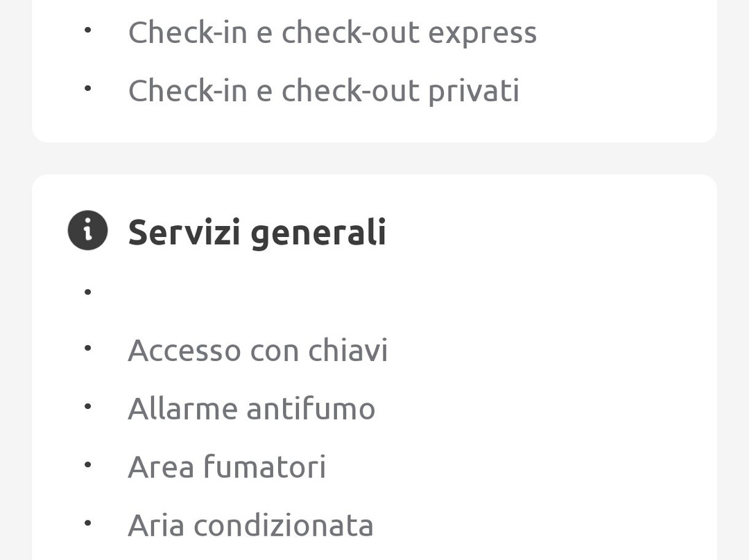Viewport: 749px width, 560px height.
Task: Tap the Accesso con chiavi entry
Action: (x=257, y=350)
